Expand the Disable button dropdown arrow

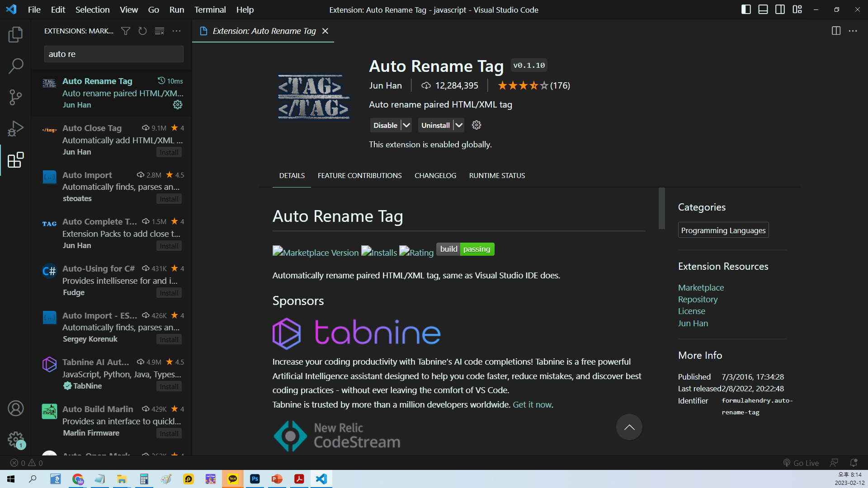point(406,125)
